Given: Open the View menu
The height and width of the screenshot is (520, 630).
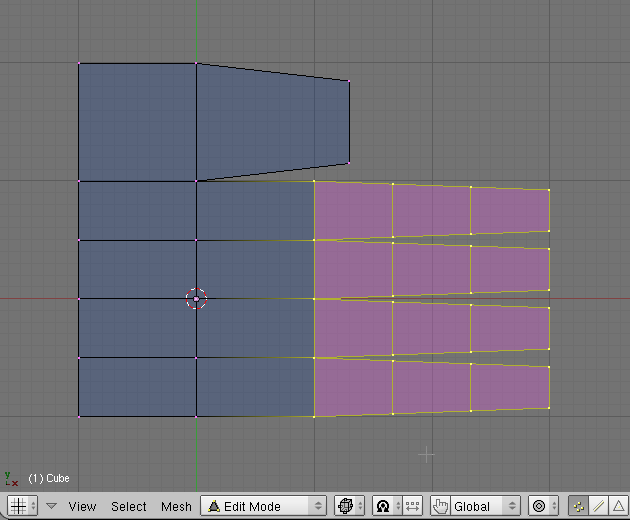Looking at the screenshot, I should pos(82,506).
